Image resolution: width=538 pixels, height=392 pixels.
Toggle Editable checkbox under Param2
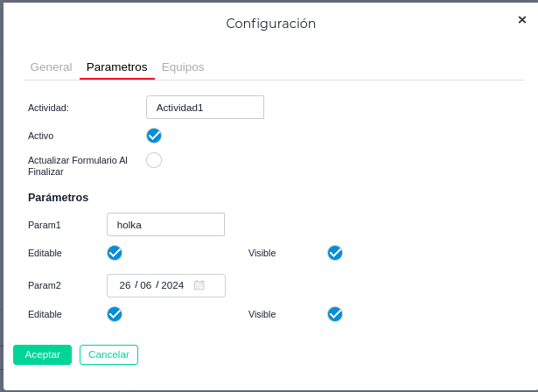[115, 314]
